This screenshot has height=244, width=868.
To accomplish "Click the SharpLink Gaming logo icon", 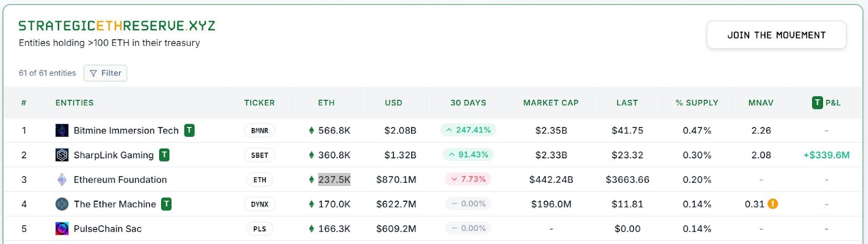I will click(x=62, y=155).
